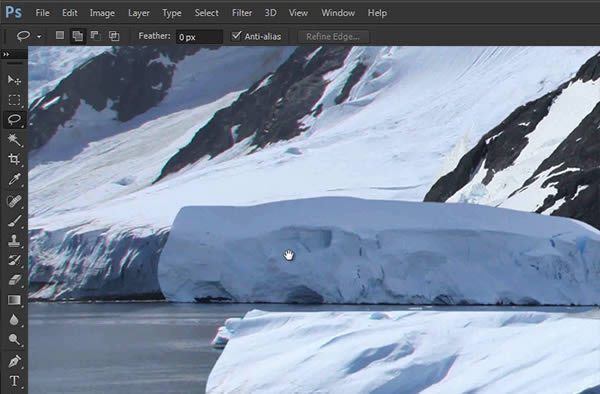600x394 pixels.
Task: Open the Image menu
Action: [x=102, y=13]
